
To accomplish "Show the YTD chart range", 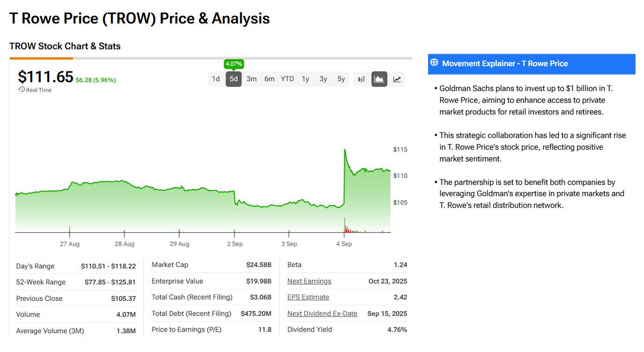I will click(288, 79).
